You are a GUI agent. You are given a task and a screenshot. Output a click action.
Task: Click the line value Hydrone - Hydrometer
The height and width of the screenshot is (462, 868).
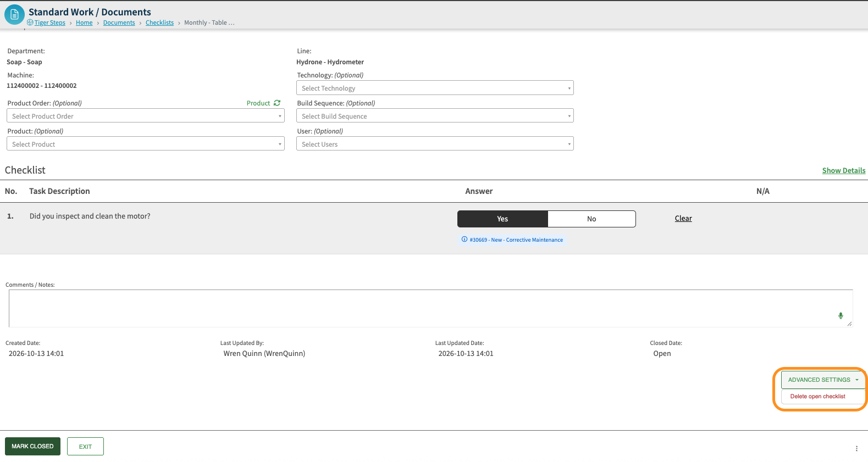330,62
